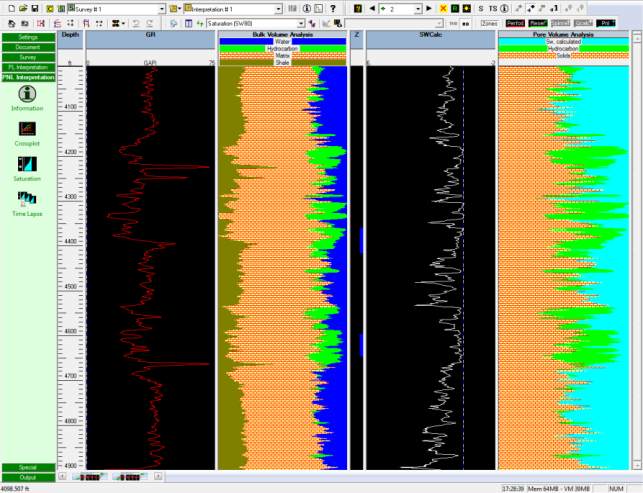Open the empty combo box in second toolbar
This screenshot has height=493, width=643.
click(394, 24)
